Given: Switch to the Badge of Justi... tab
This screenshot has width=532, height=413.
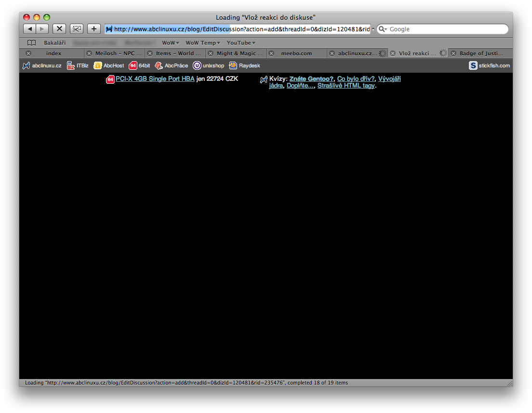Looking at the screenshot, I should pos(481,53).
